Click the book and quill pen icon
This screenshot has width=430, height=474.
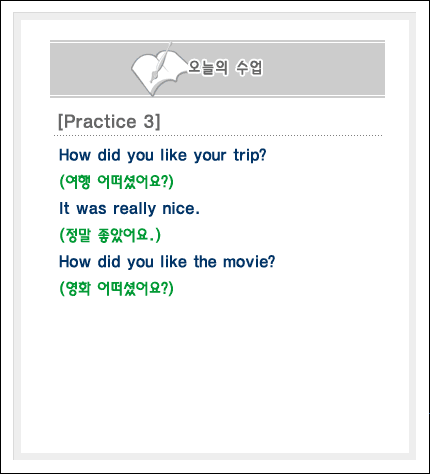pyautogui.click(x=158, y=69)
